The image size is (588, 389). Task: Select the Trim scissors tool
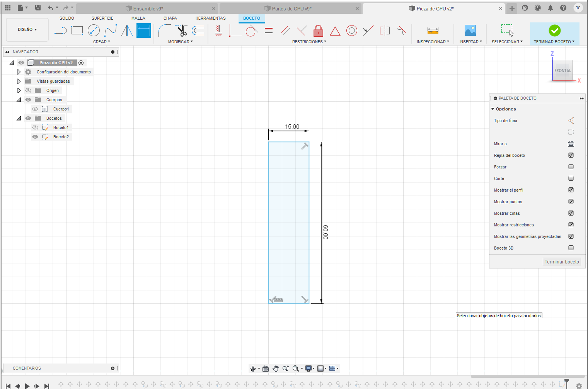[x=181, y=31]
